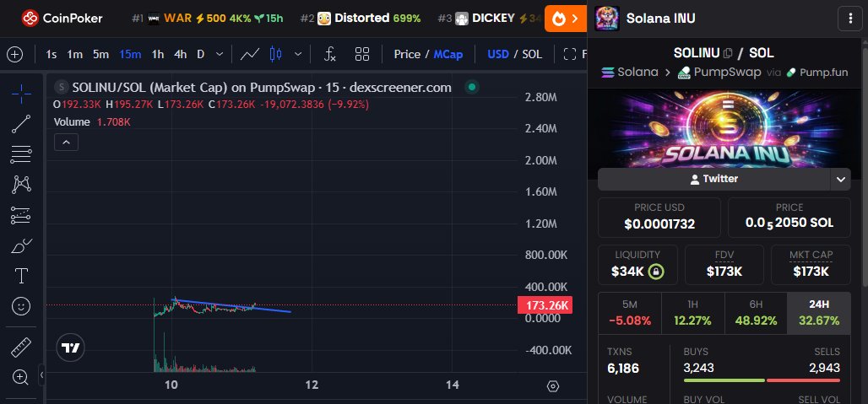Open the Solana chain link
The image size is (868, 404).
tap(629, 72)
